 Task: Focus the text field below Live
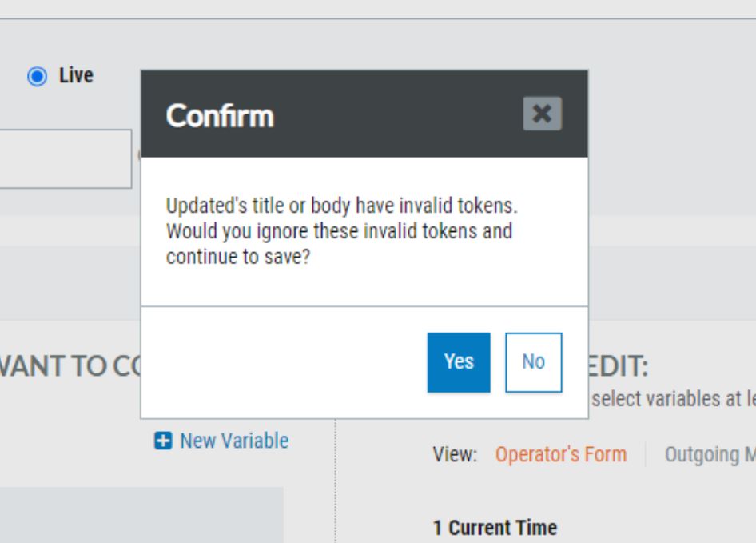[66, 158]
